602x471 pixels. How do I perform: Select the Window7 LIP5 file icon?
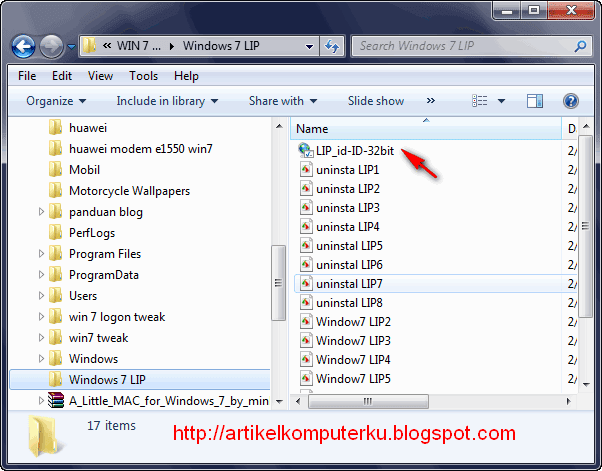[x=306, y=378]
